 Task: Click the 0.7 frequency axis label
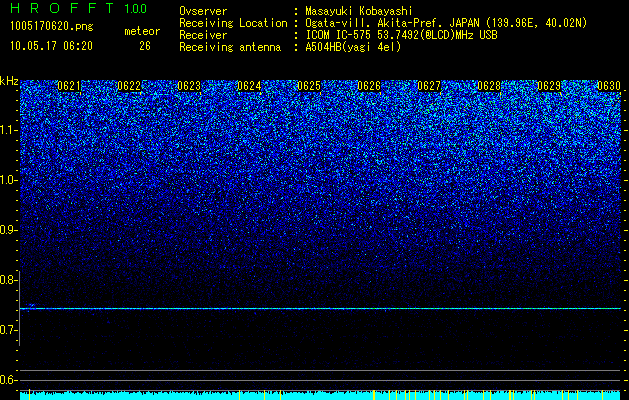[8, 330]
